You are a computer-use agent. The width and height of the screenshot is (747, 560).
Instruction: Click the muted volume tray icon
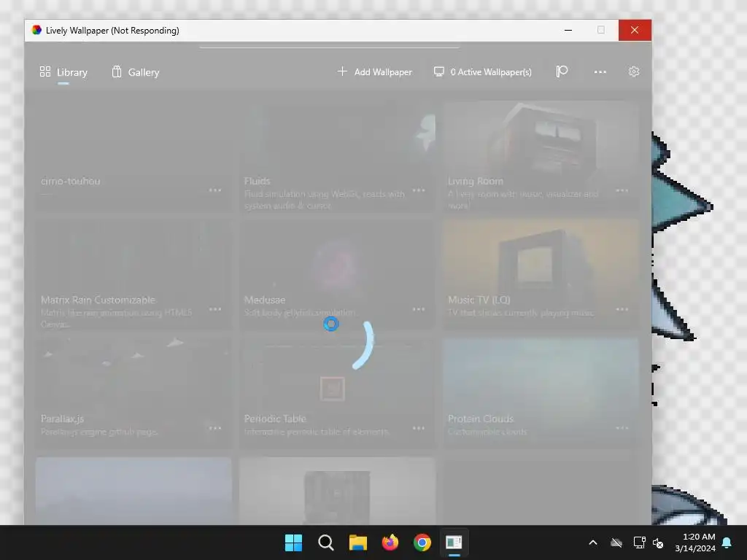pyautogui.click(x=658, y=542)
